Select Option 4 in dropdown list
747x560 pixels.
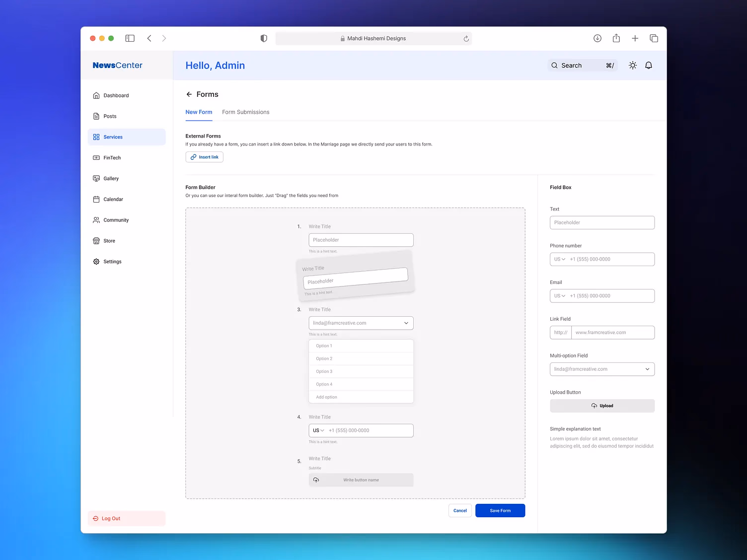pos(361,384)
